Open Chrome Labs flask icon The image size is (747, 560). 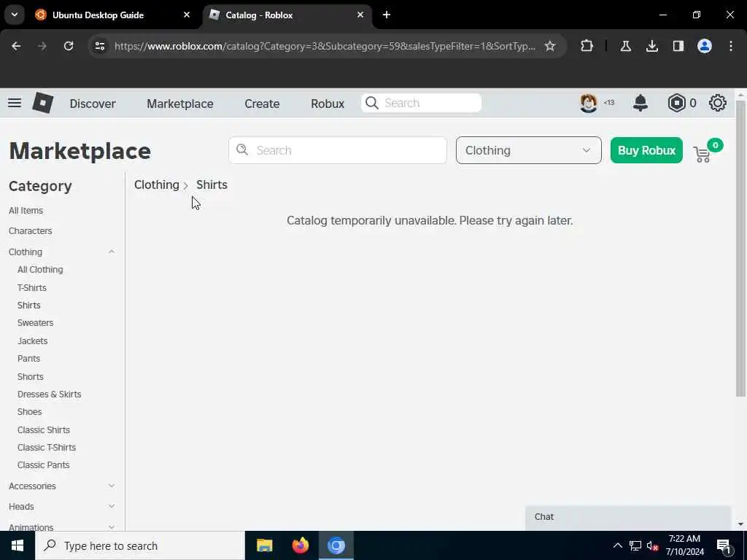pyautogui.click(x=625, y=46)
